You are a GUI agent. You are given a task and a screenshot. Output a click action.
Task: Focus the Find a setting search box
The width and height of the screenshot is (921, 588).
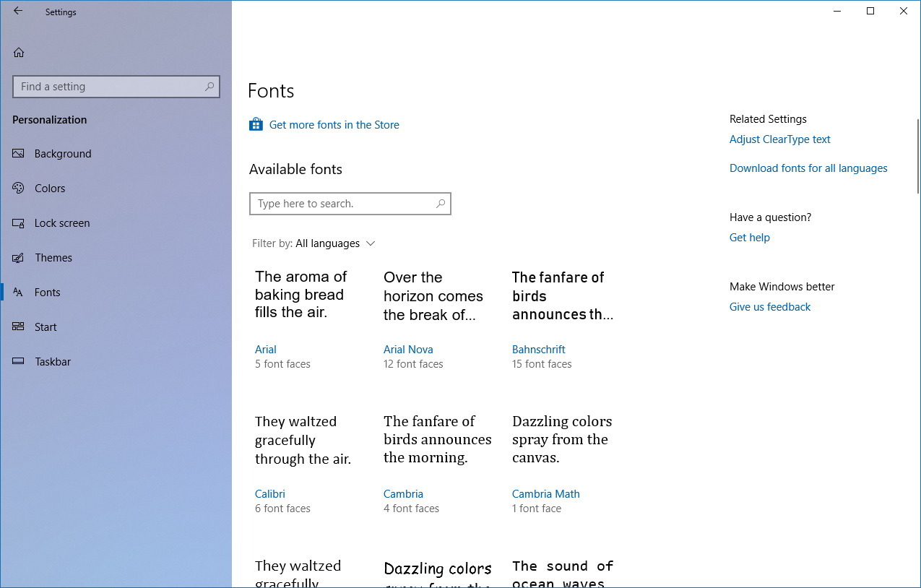116,87
